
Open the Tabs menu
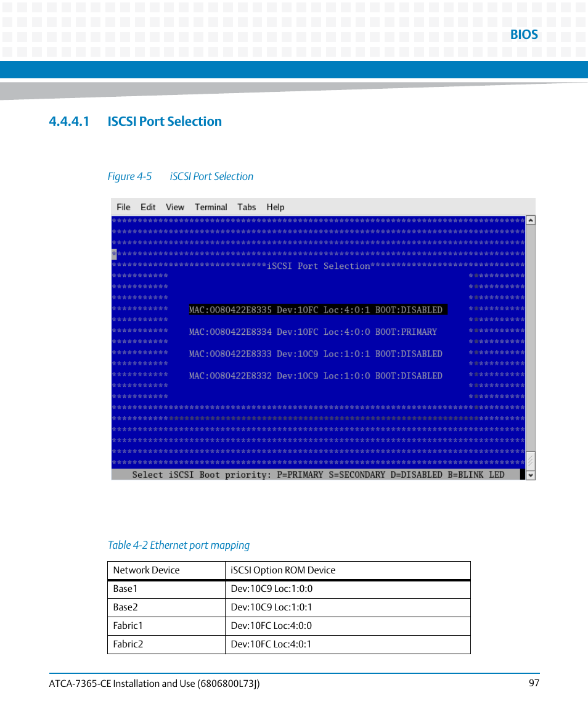pos(247,207)
